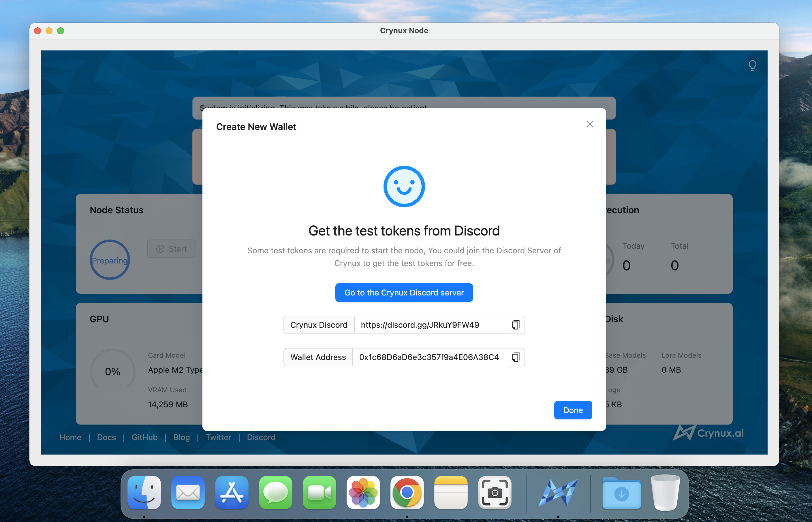
Task: Open the Photos app in dock
Action: tap(363, 492)
